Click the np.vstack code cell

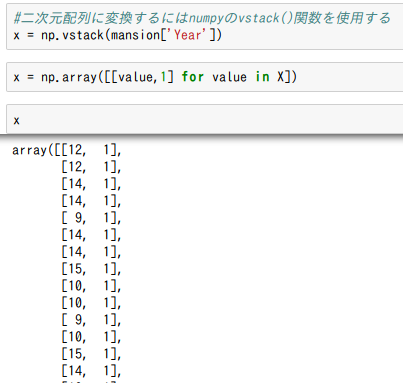pos(205,27)
